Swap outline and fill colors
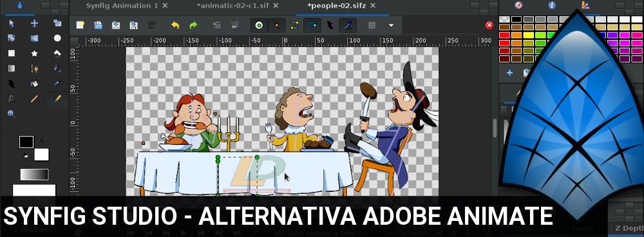Viewport: 644px width, 237px height. [x=42, y=140]
